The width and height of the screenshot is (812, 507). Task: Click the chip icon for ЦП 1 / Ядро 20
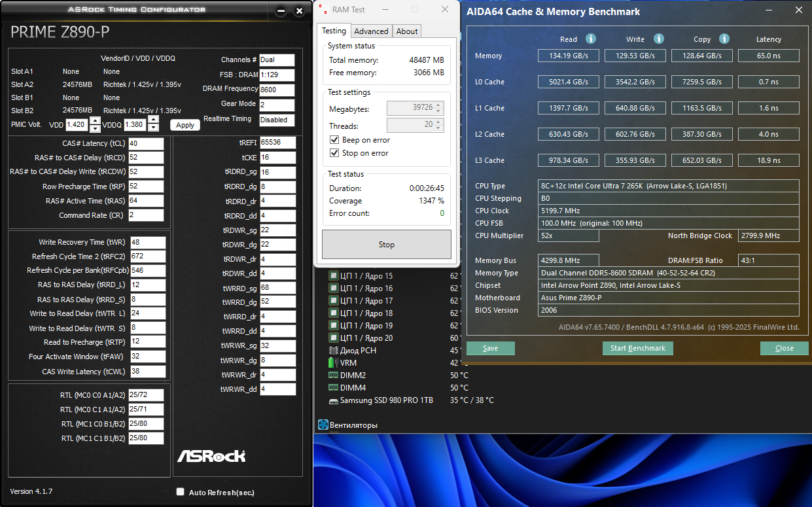coord(334,338)
